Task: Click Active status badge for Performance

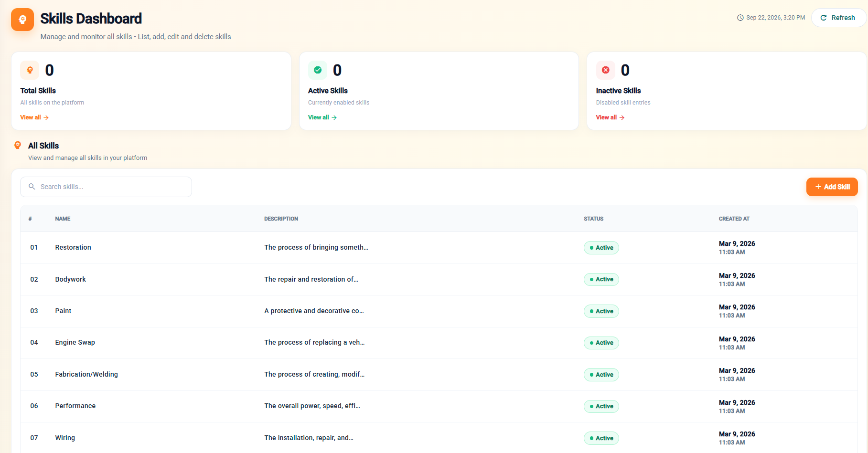Action: 601,406
